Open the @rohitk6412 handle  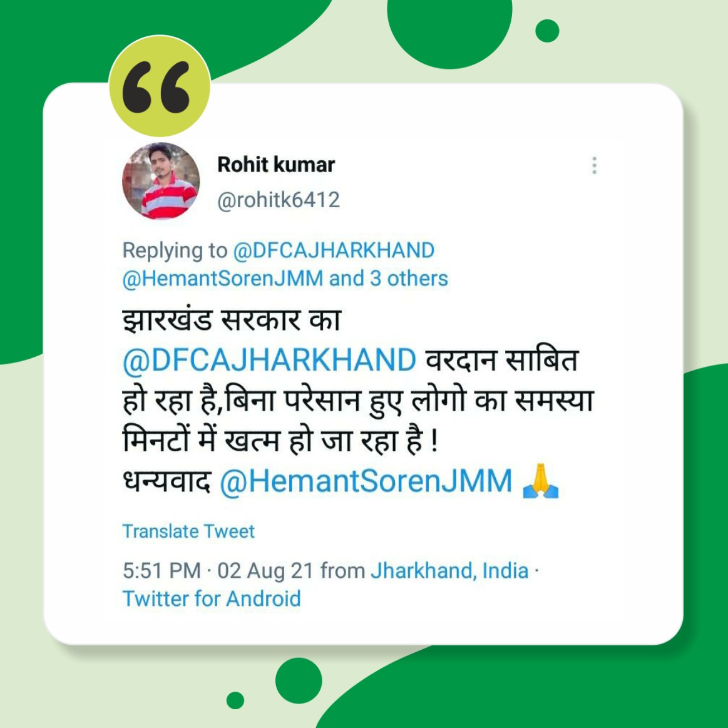coord(279,200)
